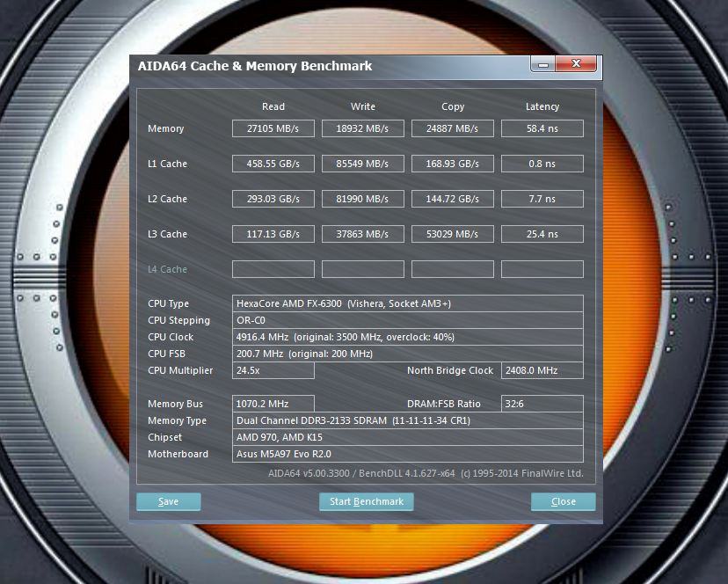Select L1 Cache copy 168.93 GB/s
The image size is (728, 584).
[452, 164]
